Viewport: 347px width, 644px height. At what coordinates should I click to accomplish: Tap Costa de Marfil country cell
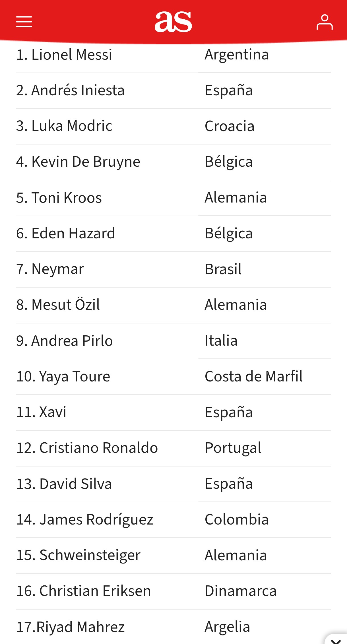coord(254,377)
